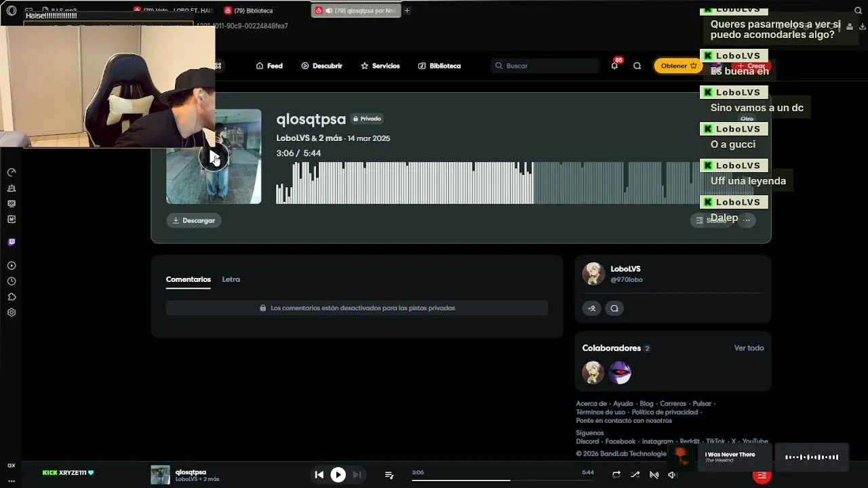Image resolution: width=868 pixels, height=488 pixels.
Task: Open the M chip icon in the sidebar
Action: [x=12, y=219]
